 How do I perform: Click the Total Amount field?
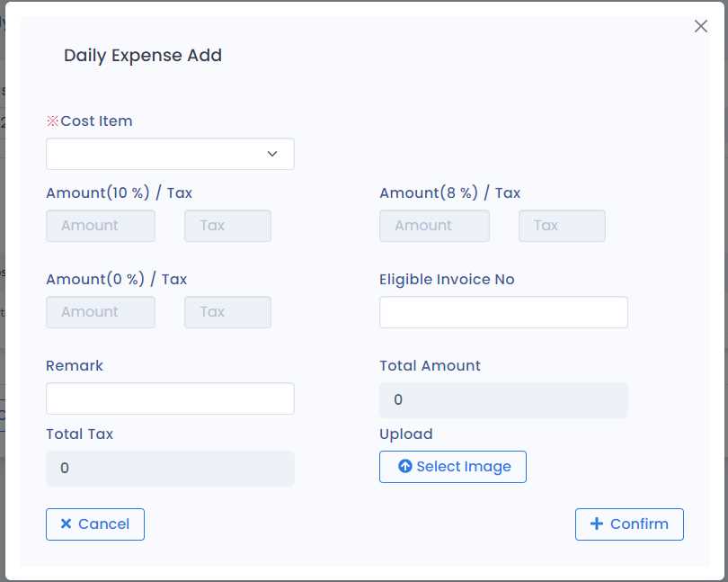point(503,400)
